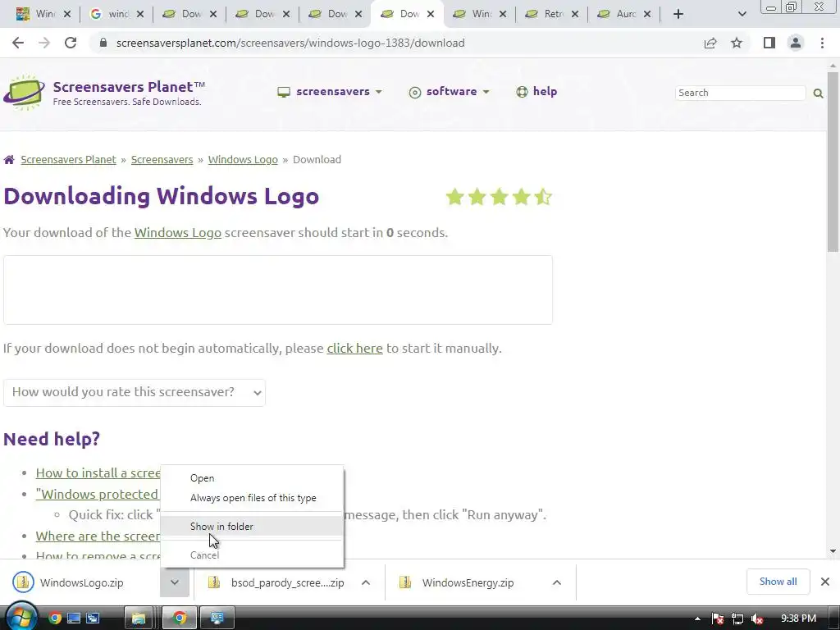Viewport: 840px width, 630px height.
Task: Expand the software navigation menu
Action: click(x=450, y=92)
